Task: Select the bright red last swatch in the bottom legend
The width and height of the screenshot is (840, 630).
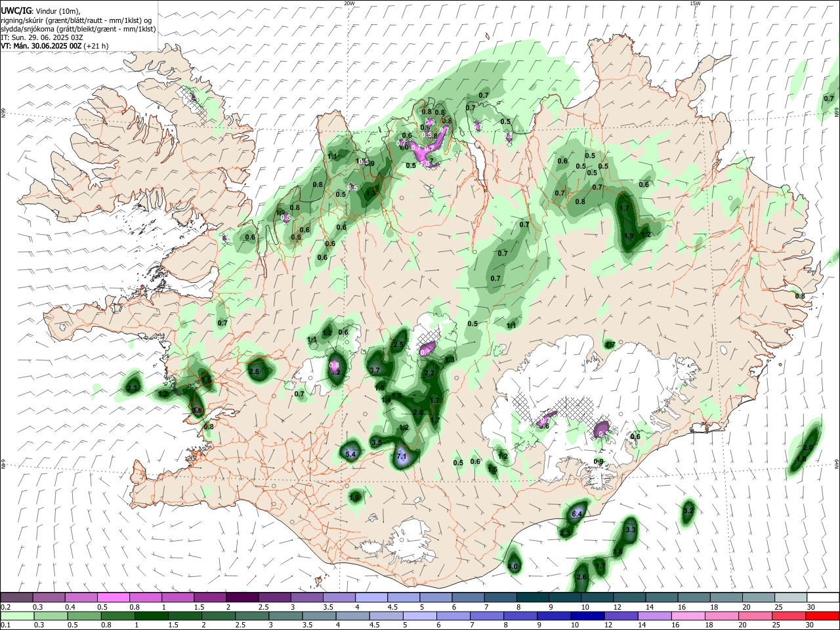Action: tap(822, 615)
